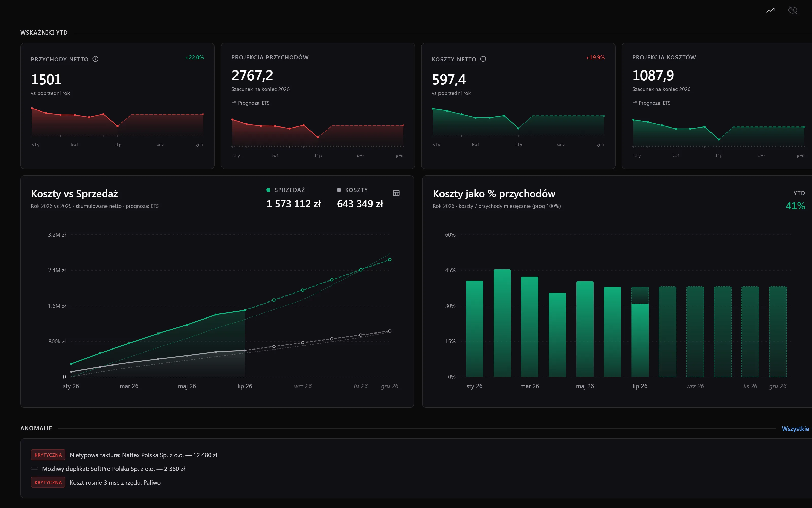Click the 41% YTD value
The image size is (812, 508).
pyautogui.click(x=795, y=206)
